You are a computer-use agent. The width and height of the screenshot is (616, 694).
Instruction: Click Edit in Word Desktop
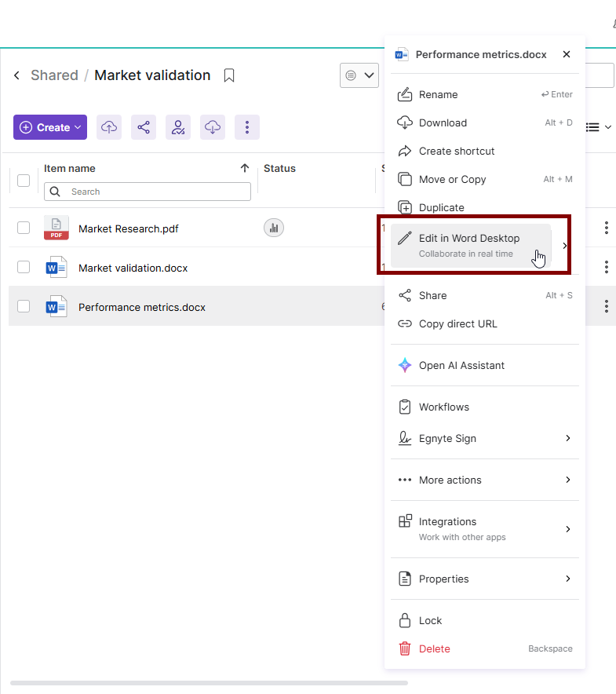pos(471,246)
